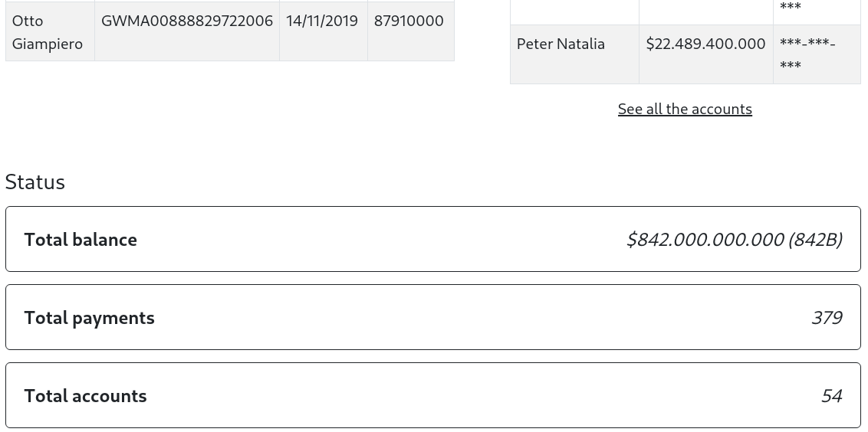Select the $22.489.400.000 balance cell
Viewport: 868px width, 432px height.
[x=705, y=44]
